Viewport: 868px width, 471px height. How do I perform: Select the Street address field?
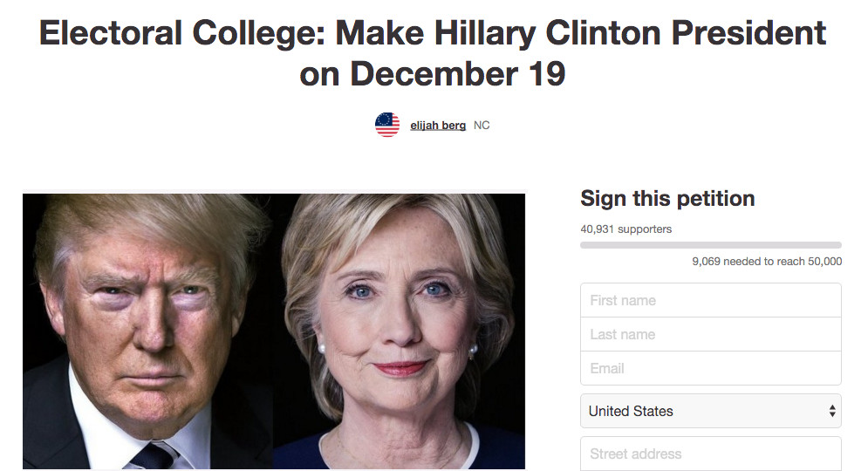710,454
